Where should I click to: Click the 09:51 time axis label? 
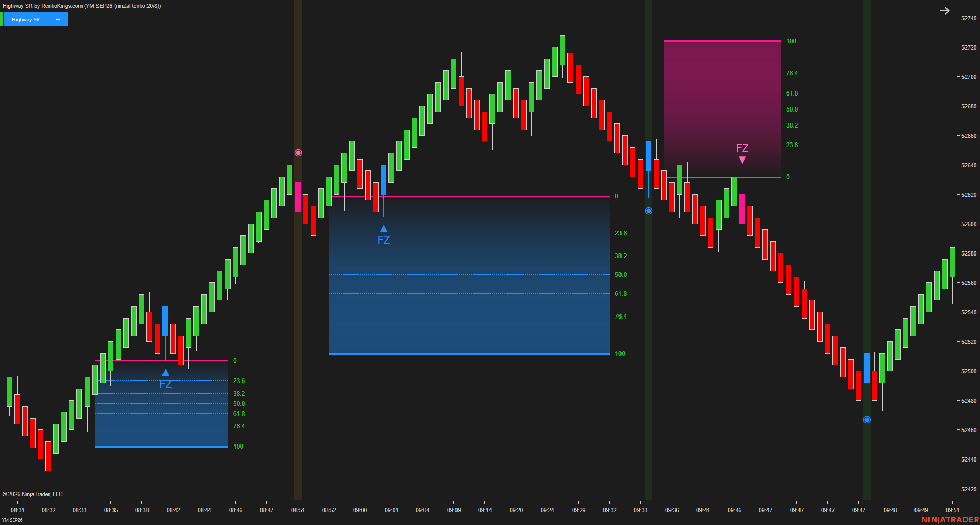click(952, 510)
